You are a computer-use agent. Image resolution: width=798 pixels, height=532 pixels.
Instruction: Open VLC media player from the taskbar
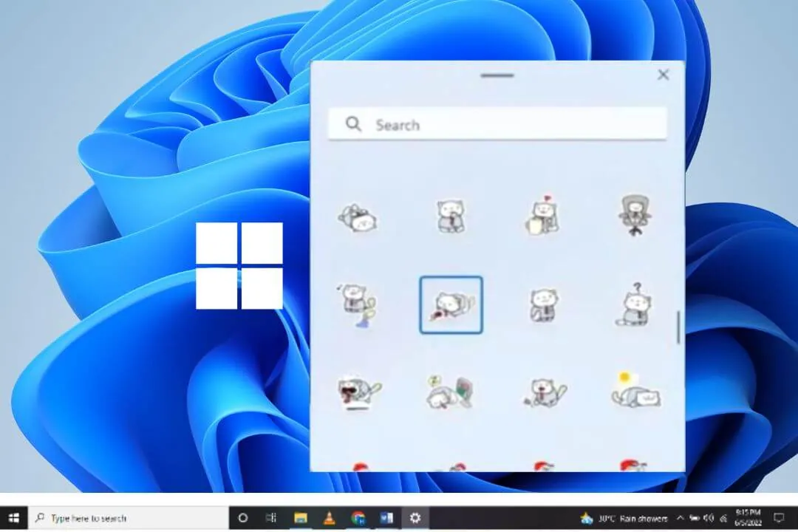click(330, 518)
